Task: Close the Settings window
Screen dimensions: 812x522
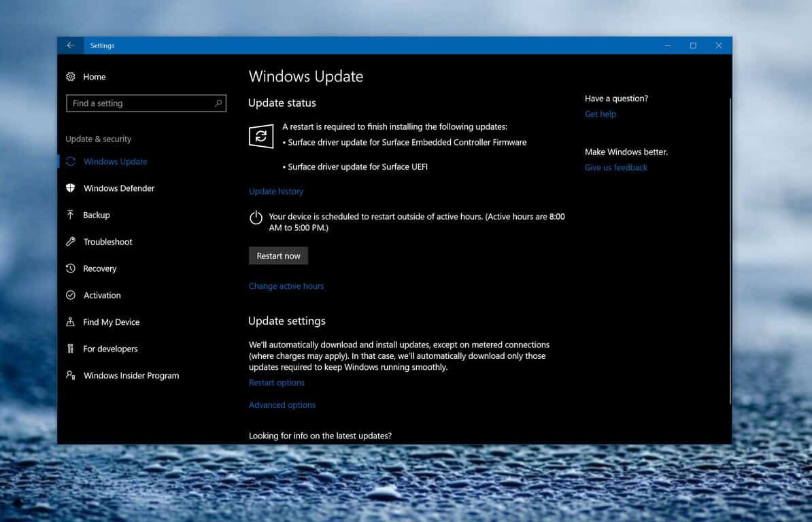Action: [x=719, y=46]
